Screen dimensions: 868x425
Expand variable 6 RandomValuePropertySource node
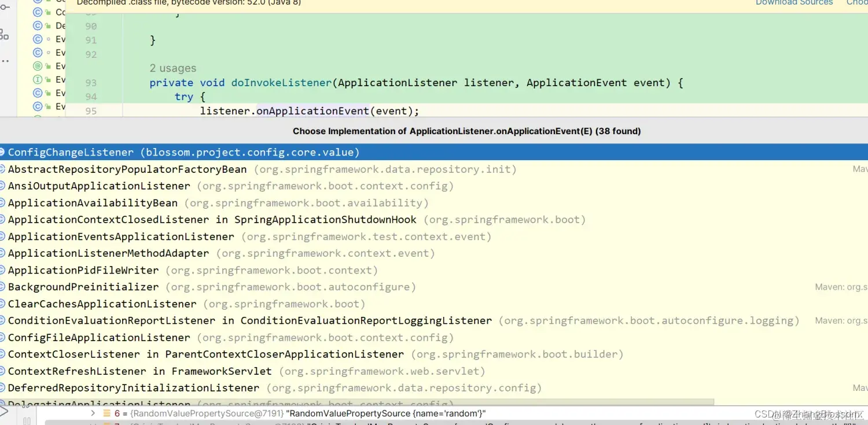coord(93,413)
